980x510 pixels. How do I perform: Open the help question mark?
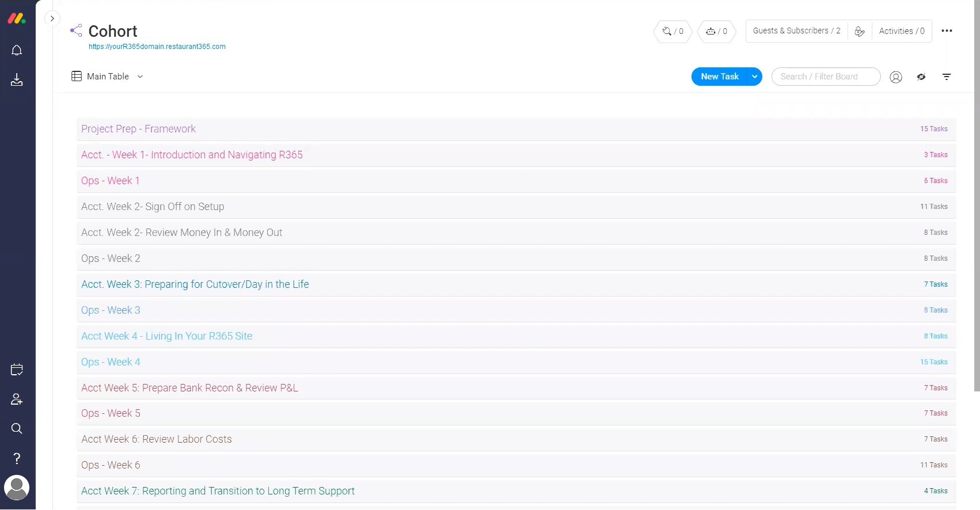coord(17,459)
